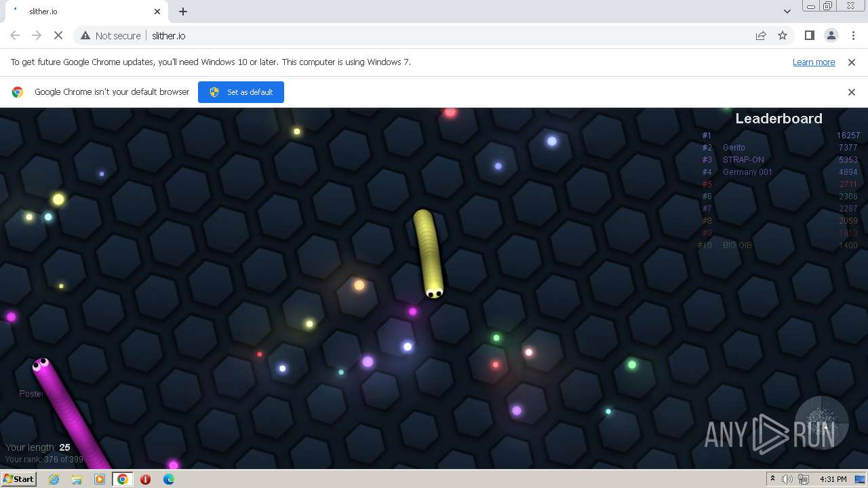This screenshot has width=868, height=488.
Task: Launch Internet Explorer from taskbar
Action: click(x=54, y=479)
